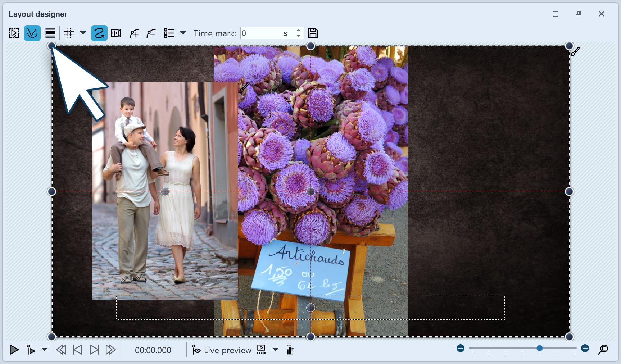Viewport: 621px width, 364px height.
Task: Skip to the start with rewind control
Action: tap(61, 349)
